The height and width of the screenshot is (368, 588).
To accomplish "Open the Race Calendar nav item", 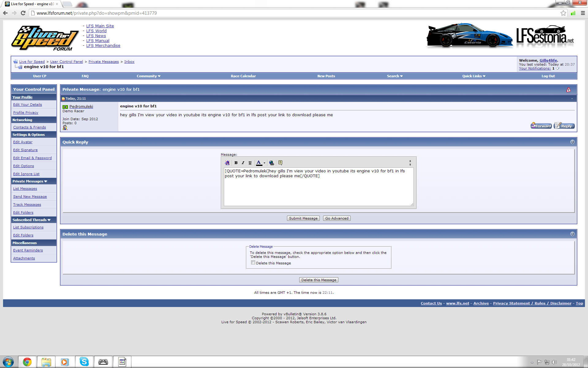I will [243, 76].
